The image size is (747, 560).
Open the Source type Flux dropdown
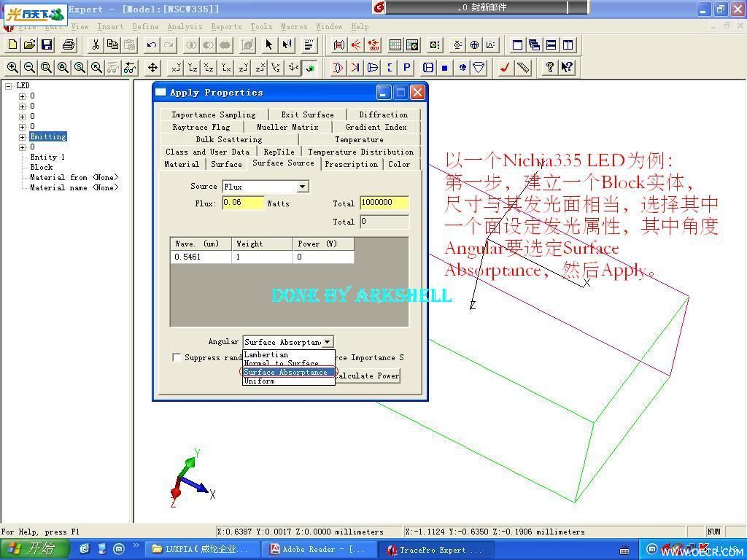[x=303, y=187]
